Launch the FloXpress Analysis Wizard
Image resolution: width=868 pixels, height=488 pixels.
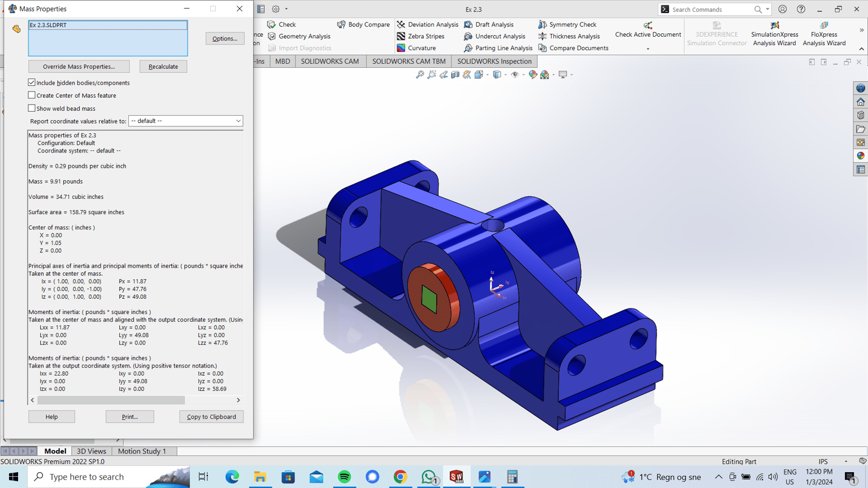pyautogui.click(x=824, y=34)
